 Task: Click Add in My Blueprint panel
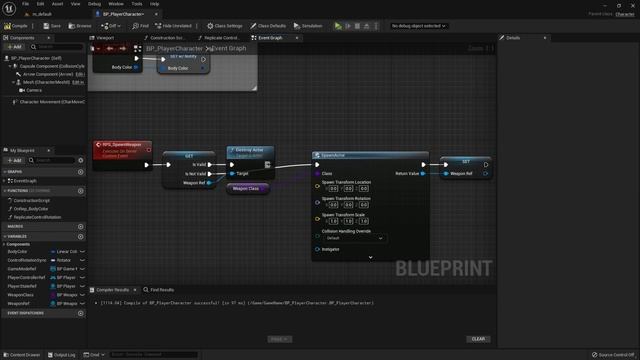(x=14, y=160)
